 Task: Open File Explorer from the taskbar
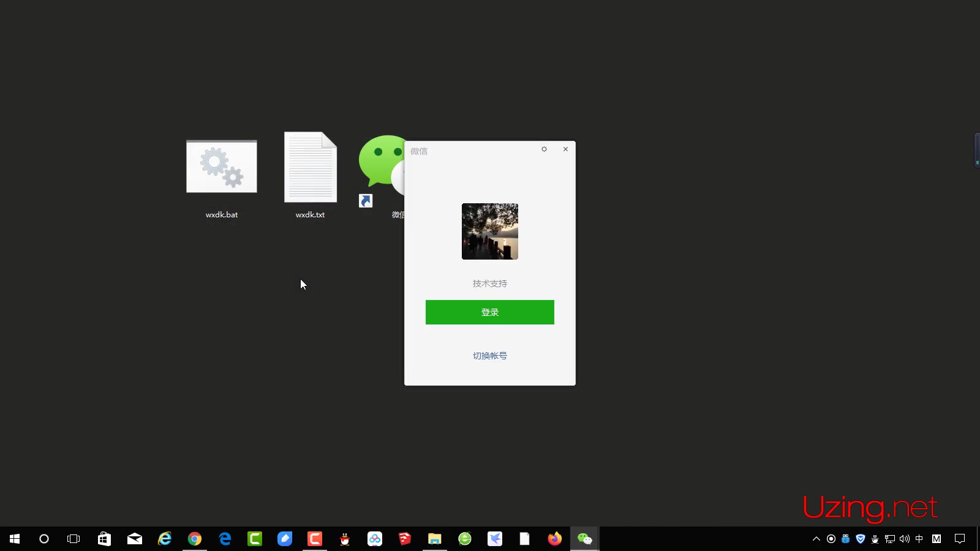coord(435,539)
